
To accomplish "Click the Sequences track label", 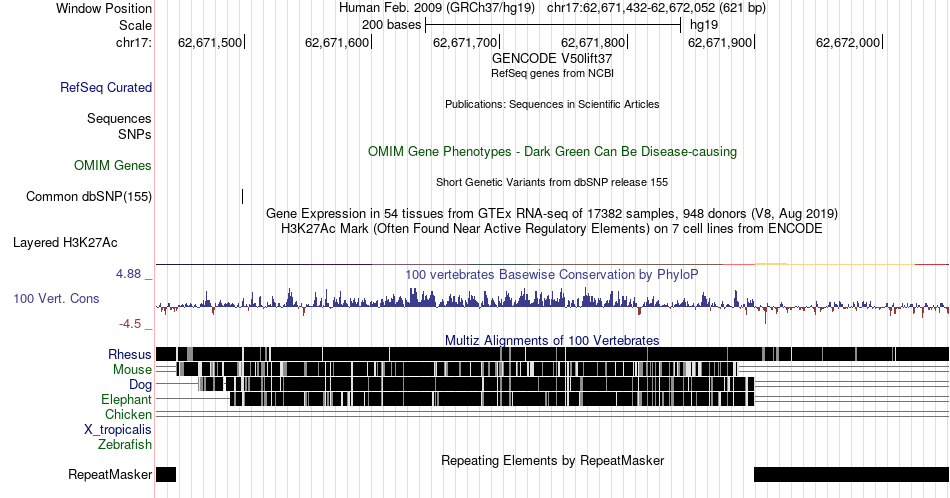I will tap(119, 118).
